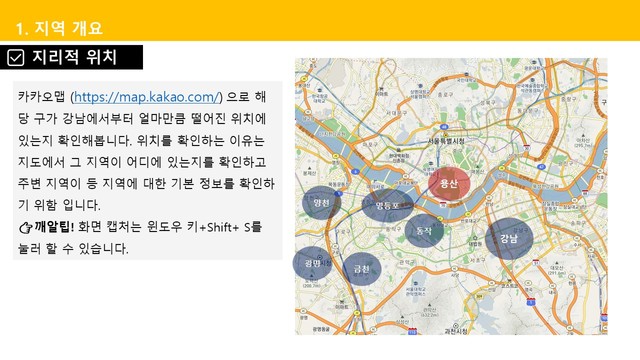640x360 pixels.
Task: Click the checkbox icon beside 지리적 위치
Action: (x=16, y=58)
